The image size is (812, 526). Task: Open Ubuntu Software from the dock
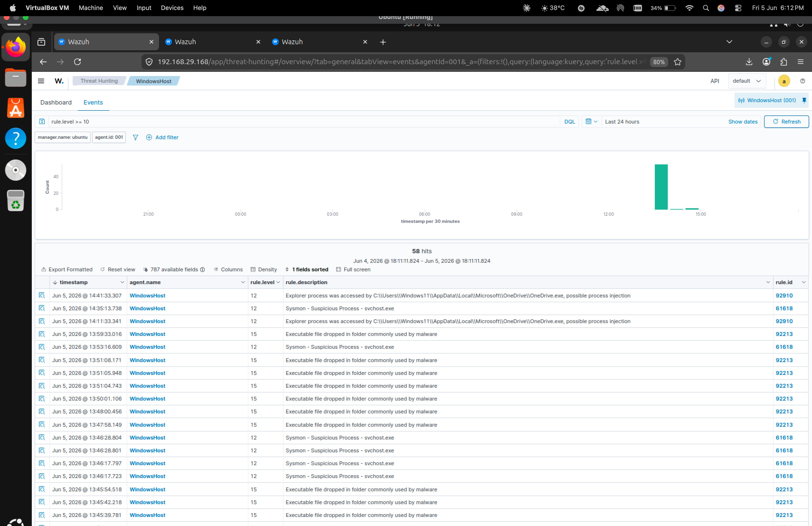(x=16, y=108)
